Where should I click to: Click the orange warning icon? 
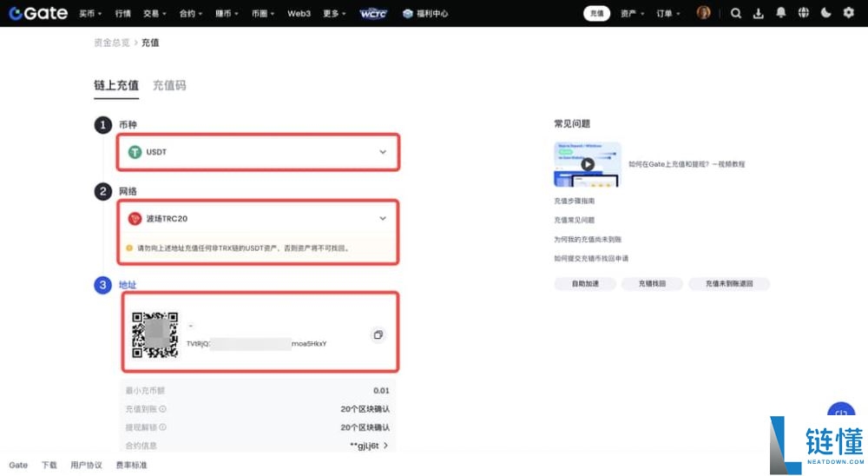129,248
